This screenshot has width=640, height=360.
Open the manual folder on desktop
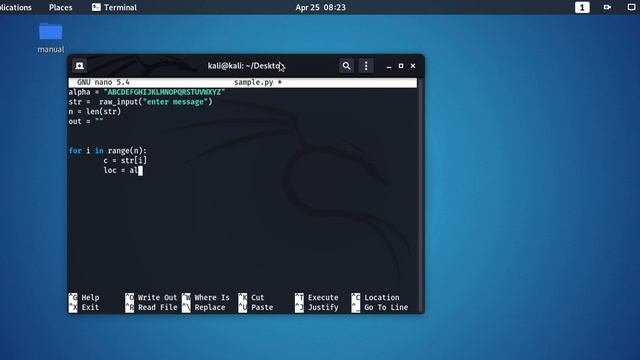[51, 38]
